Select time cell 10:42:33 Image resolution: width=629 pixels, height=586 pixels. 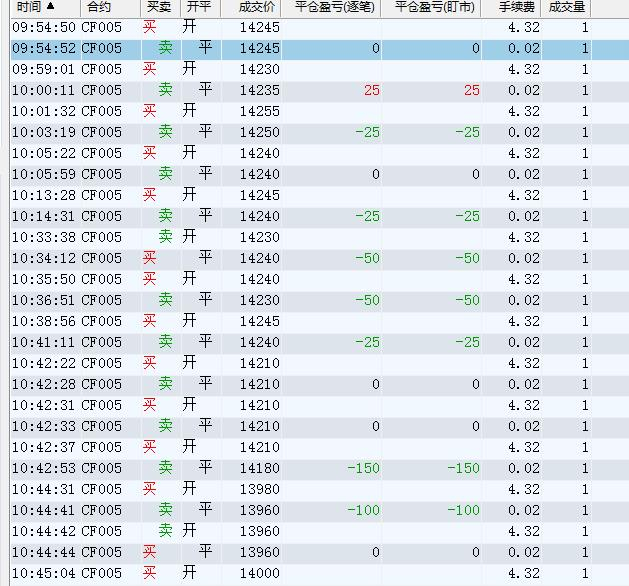tap(44, 426)
